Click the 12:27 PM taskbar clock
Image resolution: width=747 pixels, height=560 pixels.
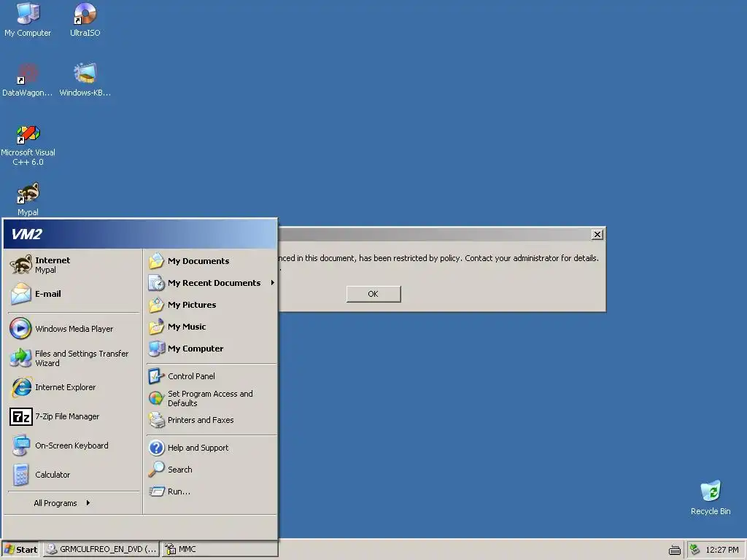[721, 550]
